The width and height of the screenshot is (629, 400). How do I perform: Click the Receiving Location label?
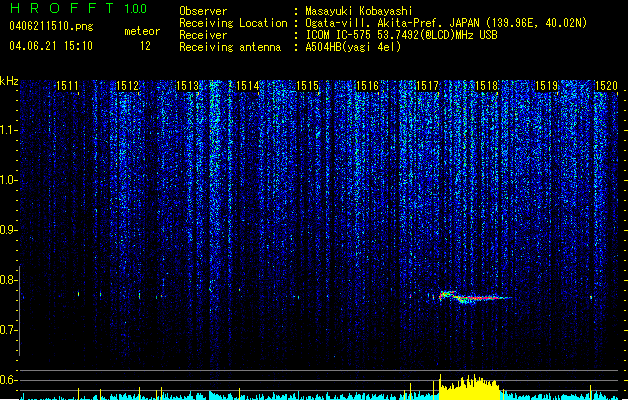point(233,23)
